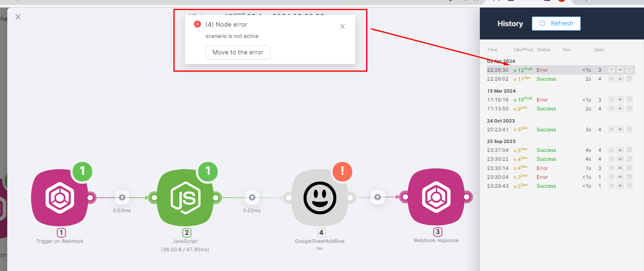Open gear settings between Trigger and JavaScript
644x271 pixels.
coord(122,197)
